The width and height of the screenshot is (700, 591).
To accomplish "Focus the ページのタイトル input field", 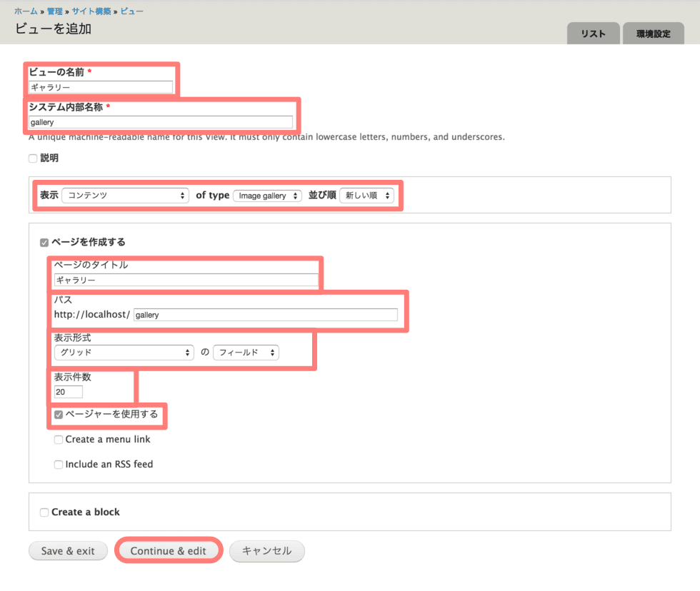I will click(x=186, y=280).
